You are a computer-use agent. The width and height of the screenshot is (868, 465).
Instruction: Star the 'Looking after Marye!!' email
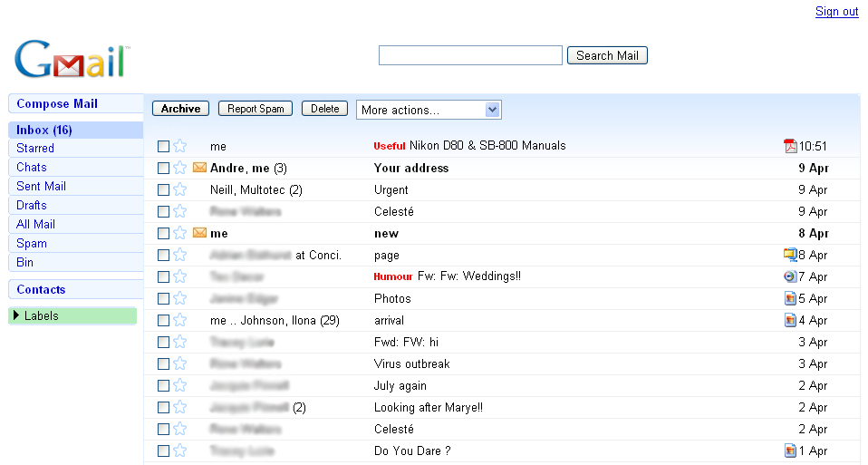[x=180, y=407]
